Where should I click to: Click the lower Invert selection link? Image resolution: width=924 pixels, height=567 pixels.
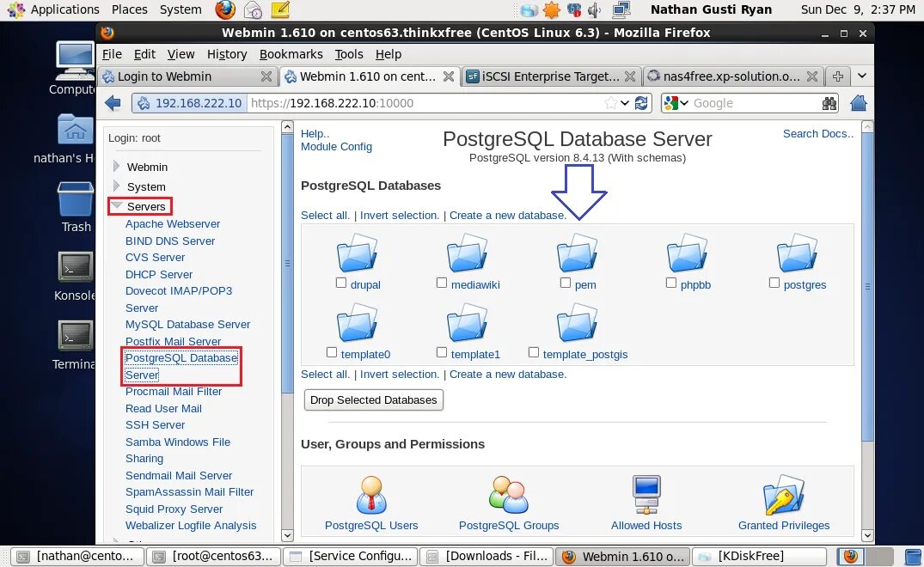point(400,375)
